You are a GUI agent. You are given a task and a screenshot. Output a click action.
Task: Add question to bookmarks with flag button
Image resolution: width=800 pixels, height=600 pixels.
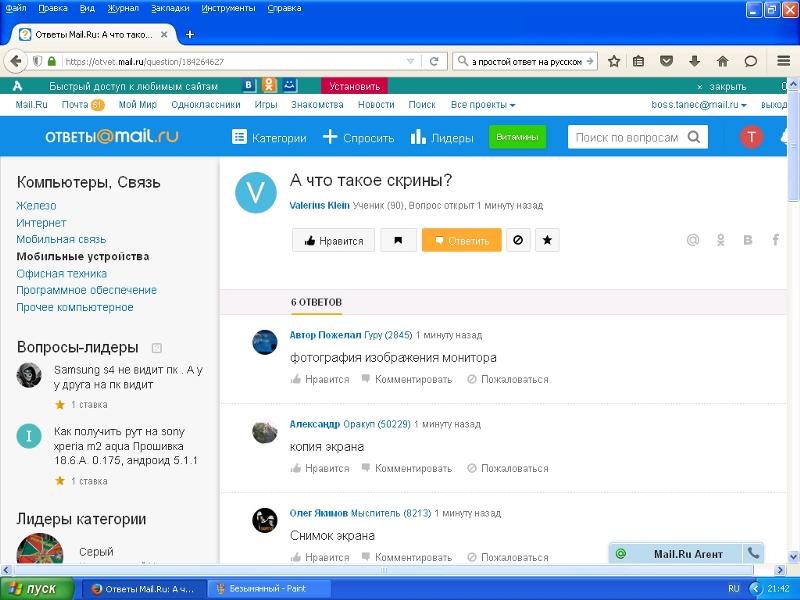pyautogui.click(x=398, y=240)
